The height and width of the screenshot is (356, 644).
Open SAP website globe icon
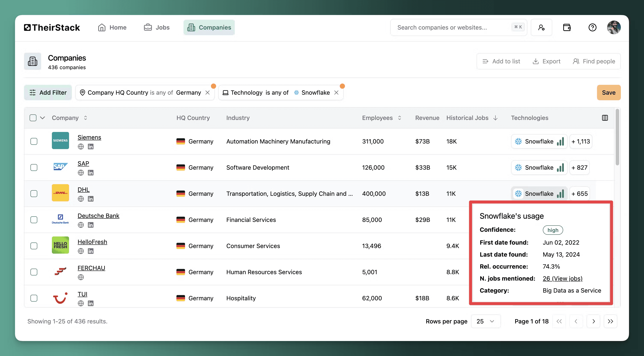(81, 173)
